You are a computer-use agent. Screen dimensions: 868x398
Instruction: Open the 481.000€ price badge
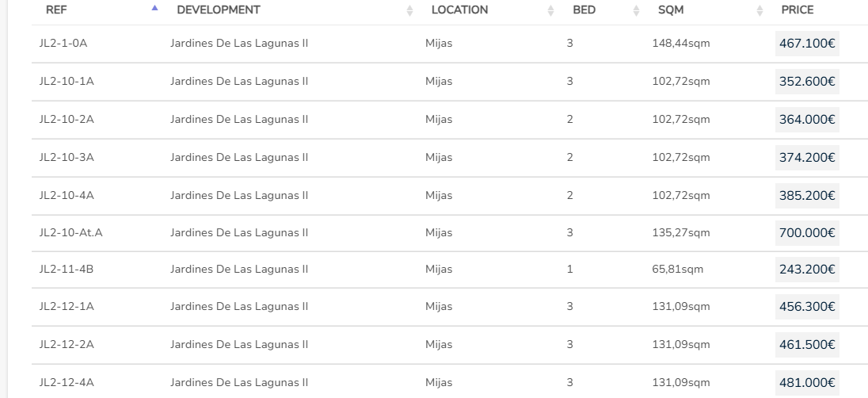point(807,383)
